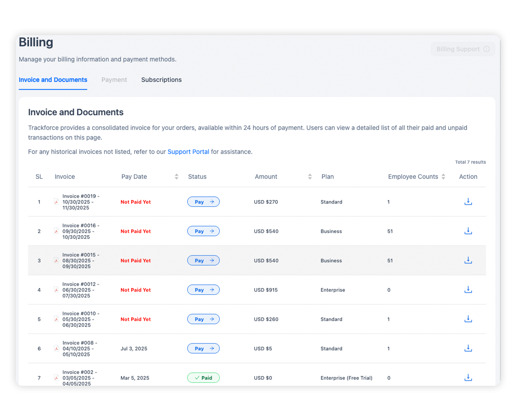
Task: Pay Invoice #0019 for USD $270
Action: click(x=203, y=202)
